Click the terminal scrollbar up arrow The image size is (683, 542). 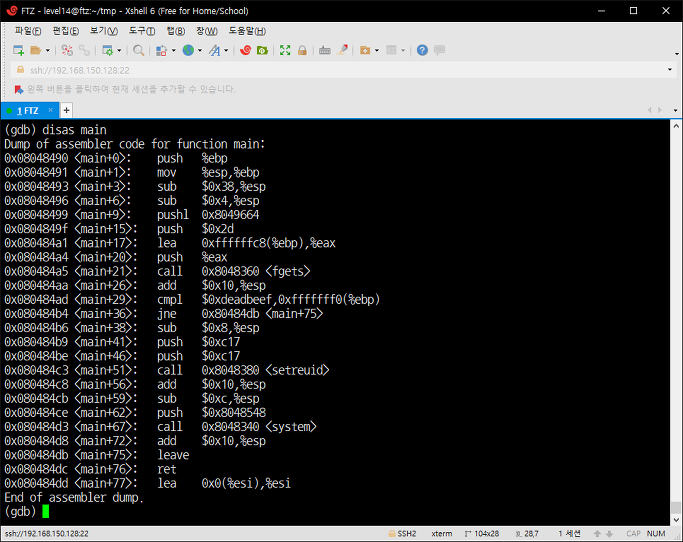coord(676,126)
